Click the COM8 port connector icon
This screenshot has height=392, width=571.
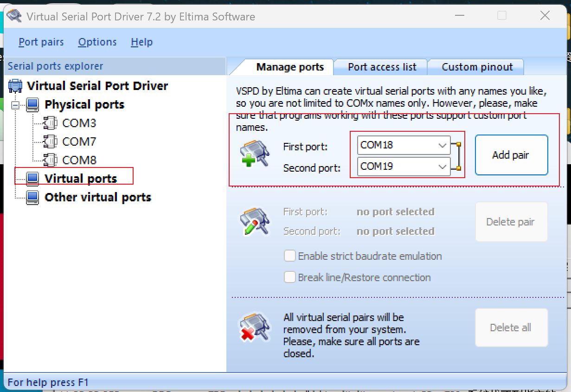[50, 160]
